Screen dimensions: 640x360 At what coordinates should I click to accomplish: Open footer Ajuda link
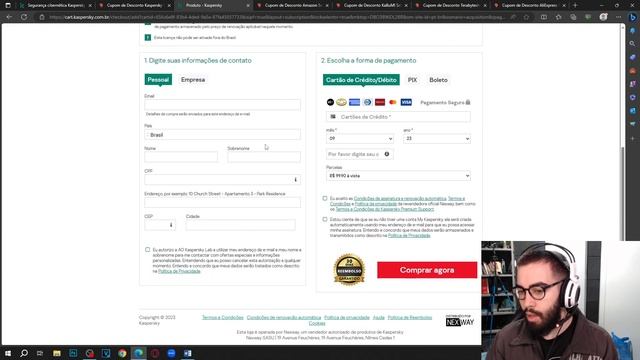[378, 317]
